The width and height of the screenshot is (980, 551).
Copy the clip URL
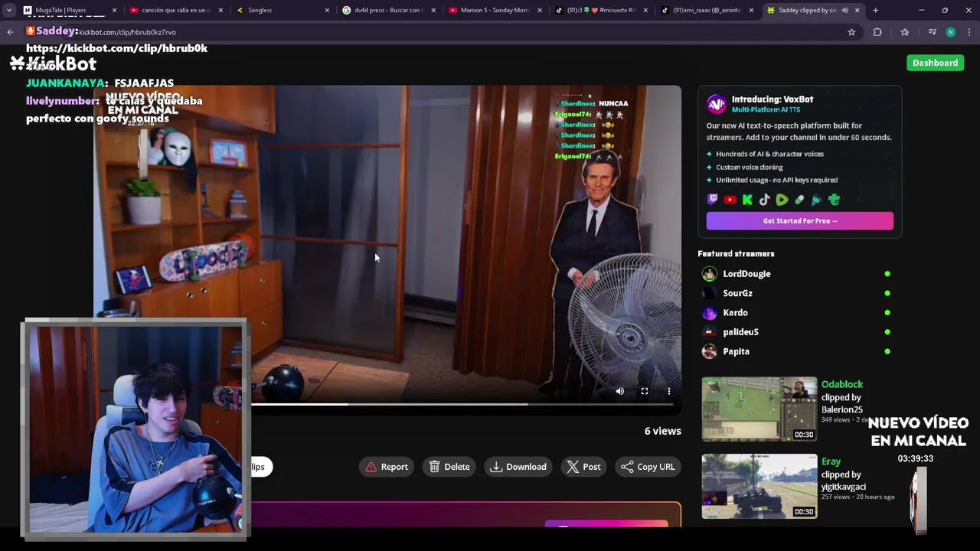(648, 467)
